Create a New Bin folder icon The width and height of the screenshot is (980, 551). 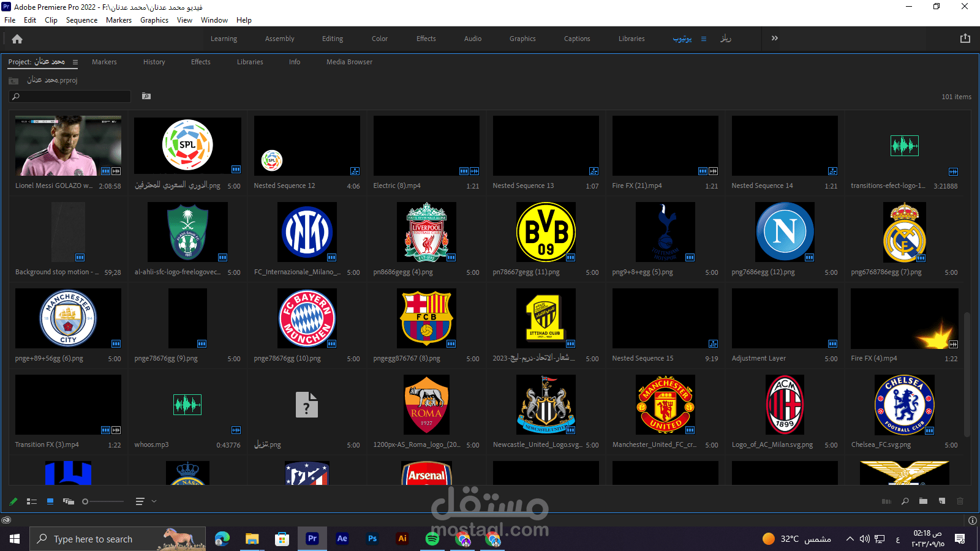click(923, 501)
